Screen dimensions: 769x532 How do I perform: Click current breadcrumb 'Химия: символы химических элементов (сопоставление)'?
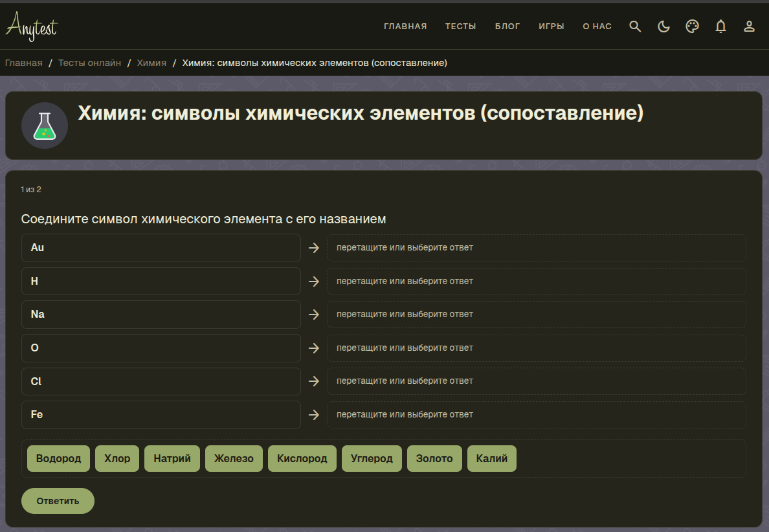[x=315, y=63]
